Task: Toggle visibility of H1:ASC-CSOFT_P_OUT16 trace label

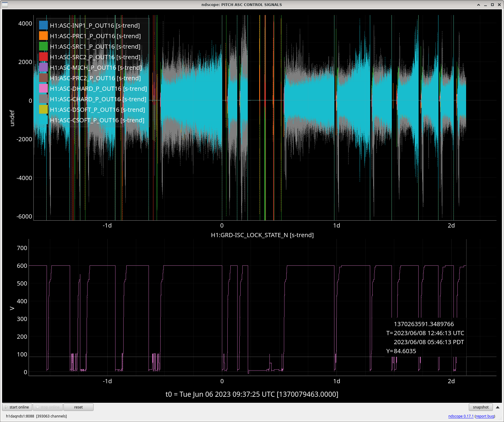Action: [x=97, y=120]
